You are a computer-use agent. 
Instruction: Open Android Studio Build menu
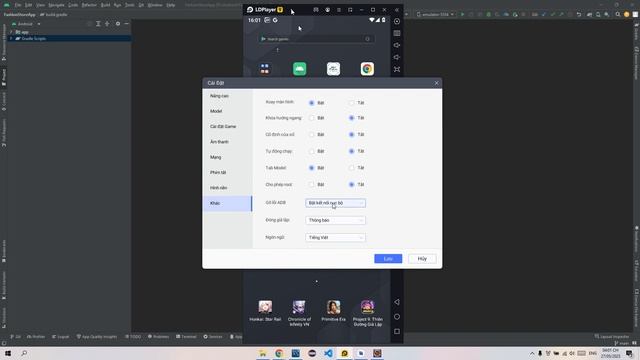pos(105,5)
